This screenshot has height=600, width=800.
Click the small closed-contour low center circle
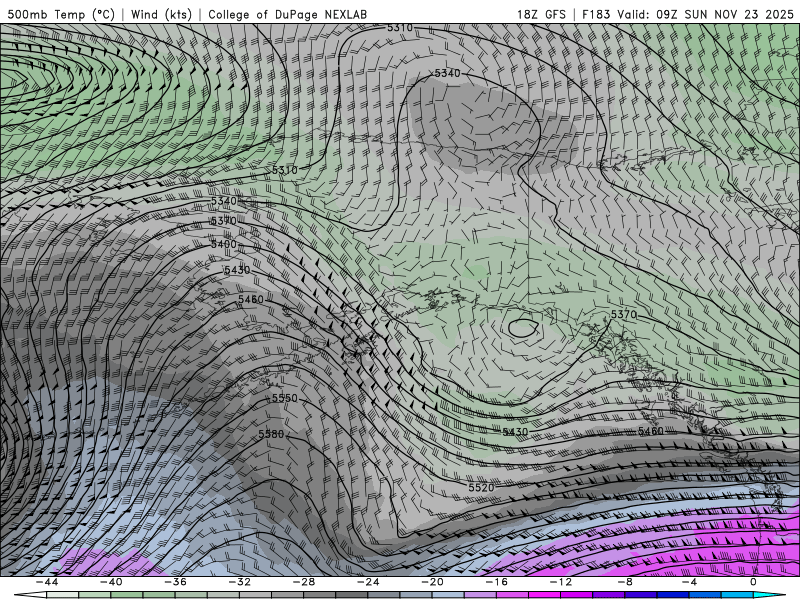coord(523,328)
